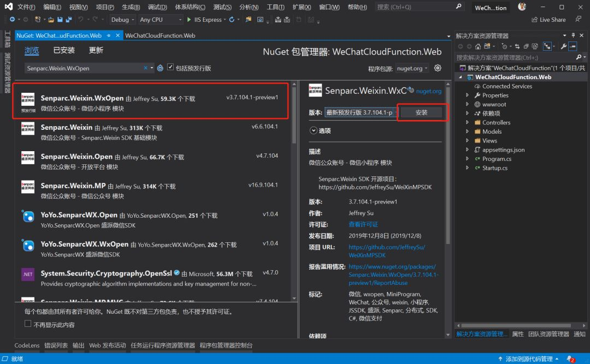Click the NuGet package search input field
Viewport: 590px width, 364px height.
click(x=85, y=68)
